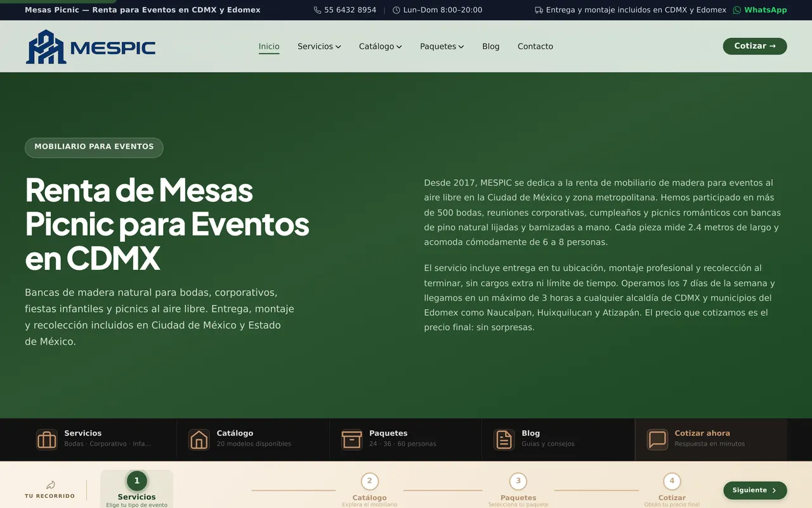The height and width of the screenshot is (508, 812).
Task: Click the Siguiente button
Action: 755,490
